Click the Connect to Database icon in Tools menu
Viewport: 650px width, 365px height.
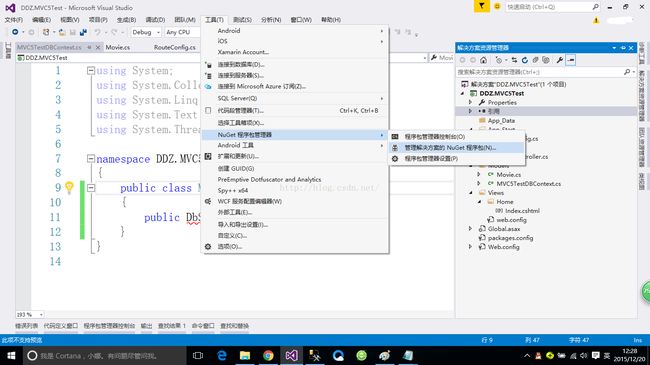(209, 65)
